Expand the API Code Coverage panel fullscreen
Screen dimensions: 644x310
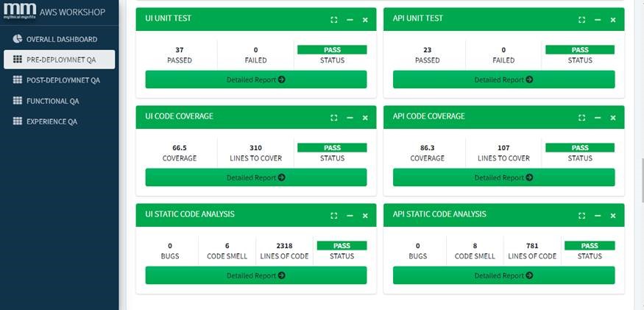(x=581, y=118)
